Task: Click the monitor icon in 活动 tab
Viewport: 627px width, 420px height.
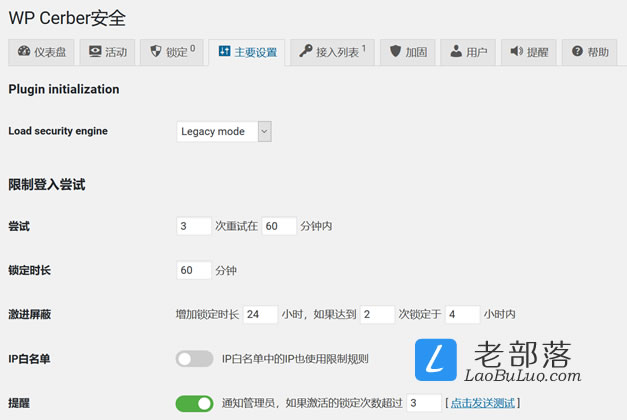Action: click(x=95, y=51)
